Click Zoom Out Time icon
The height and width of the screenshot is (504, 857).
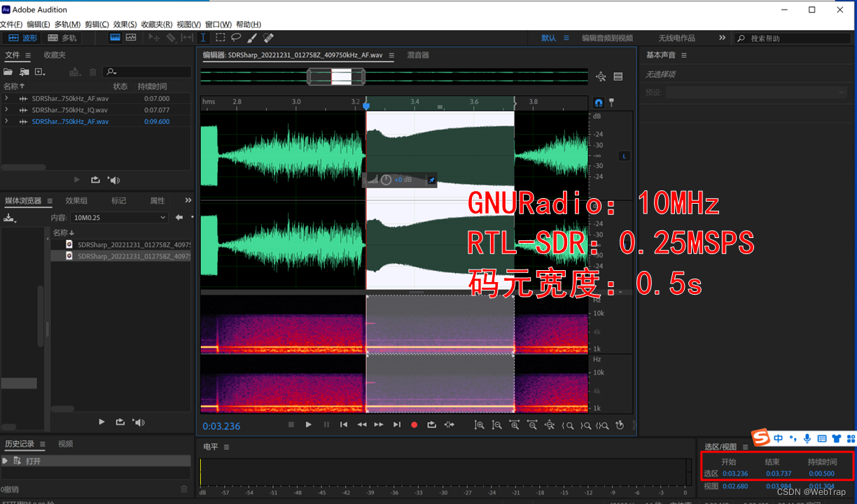pyautogui.click(x=532, y=424)
